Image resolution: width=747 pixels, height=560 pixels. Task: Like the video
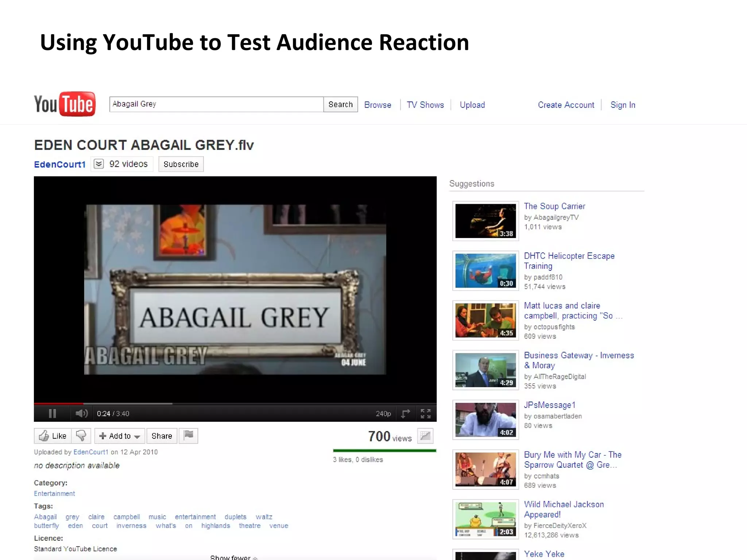(53, 436)
